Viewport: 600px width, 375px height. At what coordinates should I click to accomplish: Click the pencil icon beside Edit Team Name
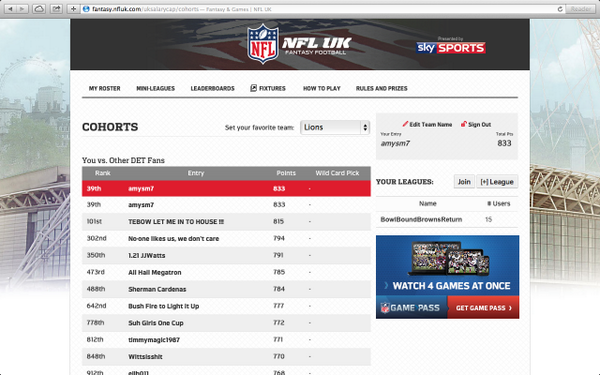click(405, 124)
